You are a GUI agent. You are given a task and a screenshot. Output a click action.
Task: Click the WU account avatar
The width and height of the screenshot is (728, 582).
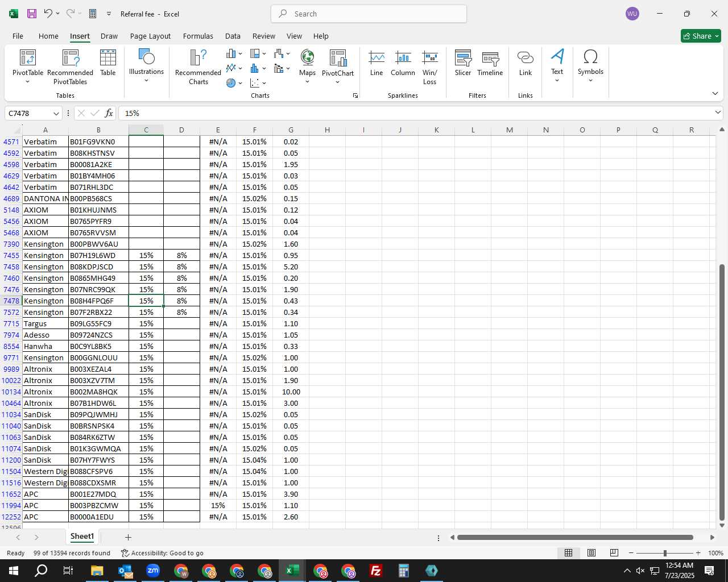coord(632,14)
